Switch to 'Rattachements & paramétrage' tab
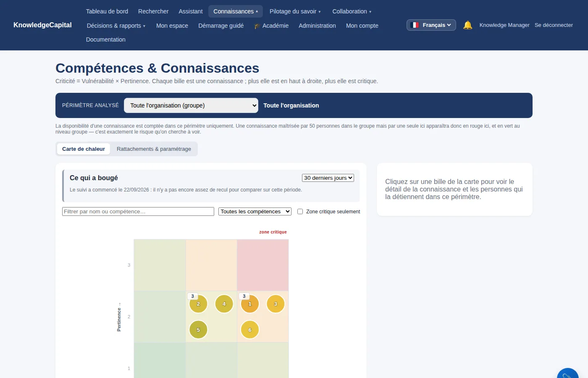The height and width of the screenshot is (378, 588). (x=154, y=149)
